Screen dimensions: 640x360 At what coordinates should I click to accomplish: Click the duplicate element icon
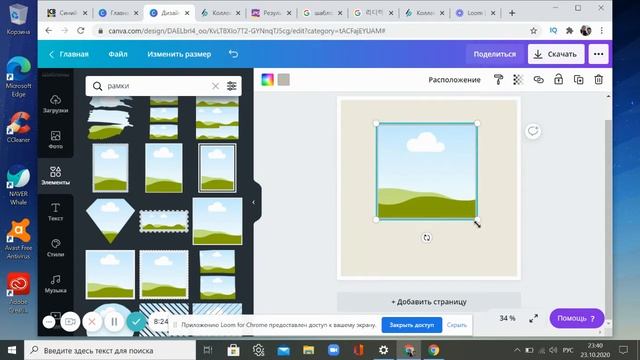pyautogui.click(x=578, y=80)
